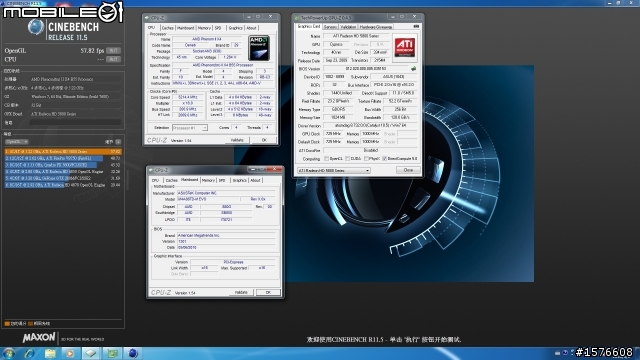This screenshot has width=640, height=360.
Task: Open About tab in upper CPU-Z window
Action: click(251, 28)
